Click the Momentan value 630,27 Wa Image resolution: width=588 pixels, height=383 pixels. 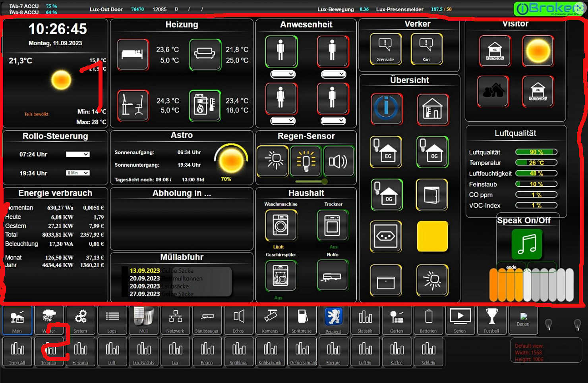[x=60, y=208]
